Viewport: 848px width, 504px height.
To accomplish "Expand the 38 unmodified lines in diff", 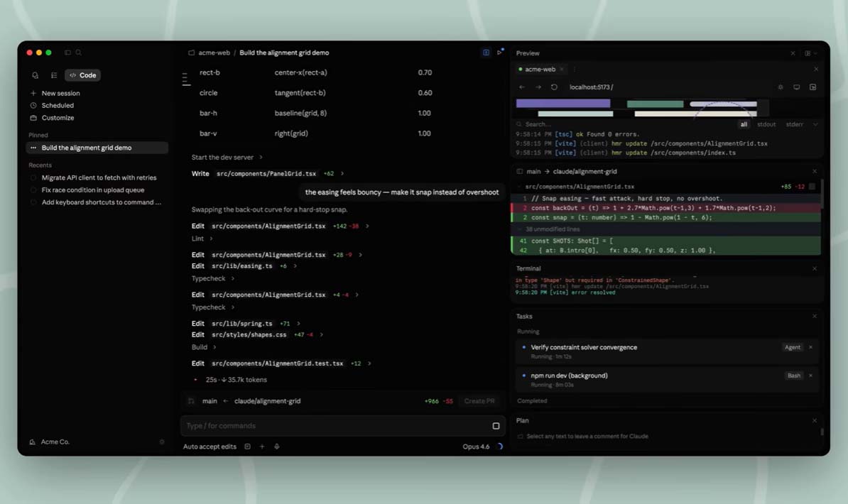I will [x=554, y=229].
